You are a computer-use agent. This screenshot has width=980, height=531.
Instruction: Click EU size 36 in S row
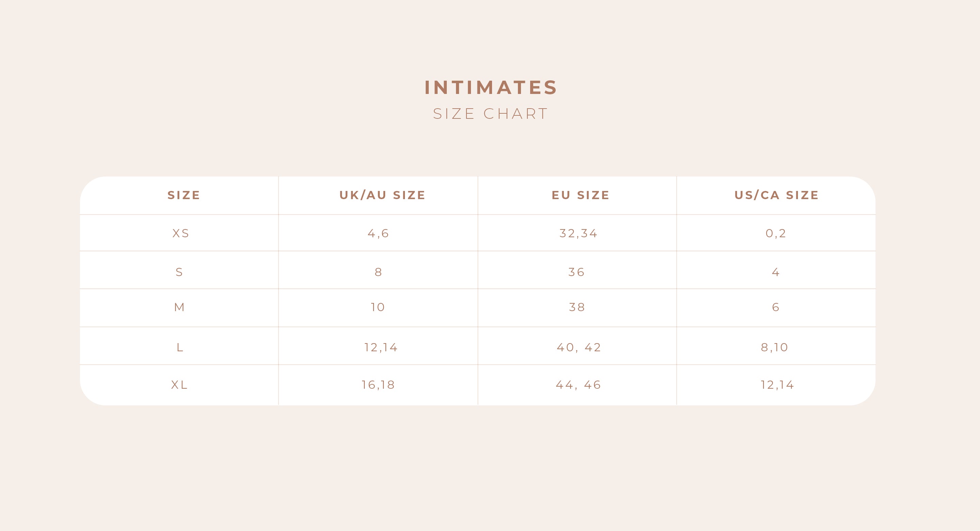tap(576, 272)
